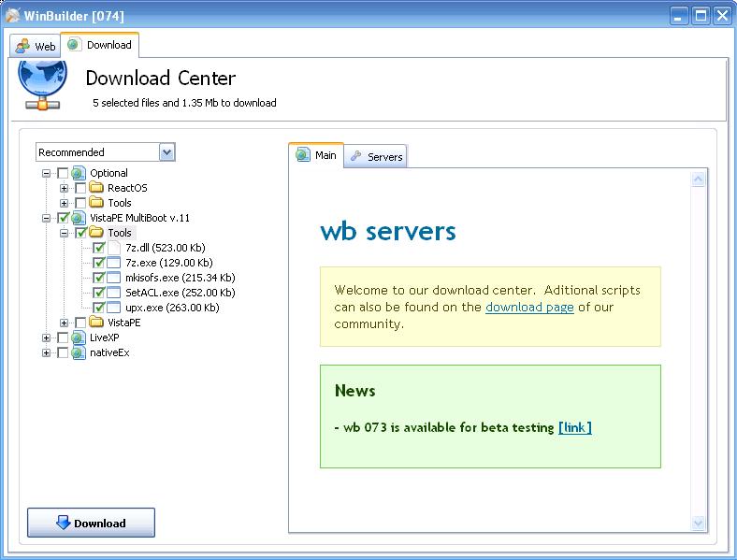Check the VistaPE folder checkbox
Screen dimensions: 737x560
pos(80,323)
